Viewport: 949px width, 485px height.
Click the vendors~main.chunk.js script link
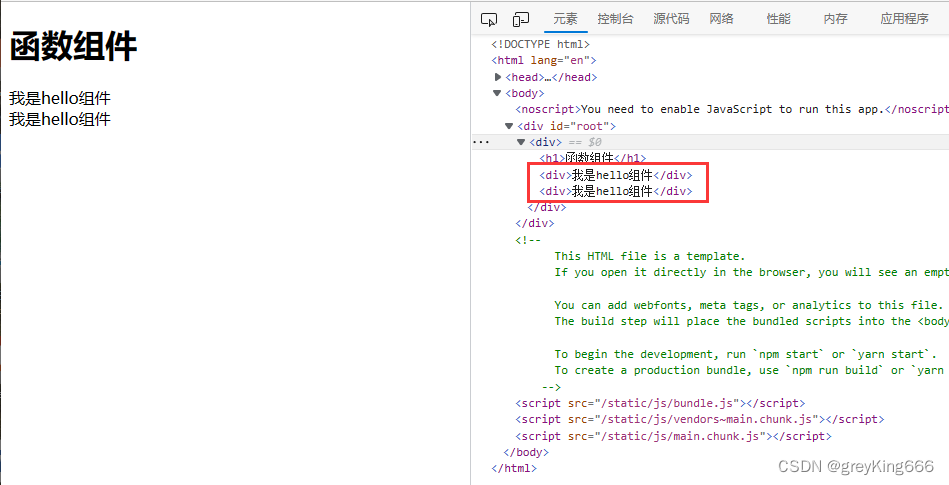[710, 419]
